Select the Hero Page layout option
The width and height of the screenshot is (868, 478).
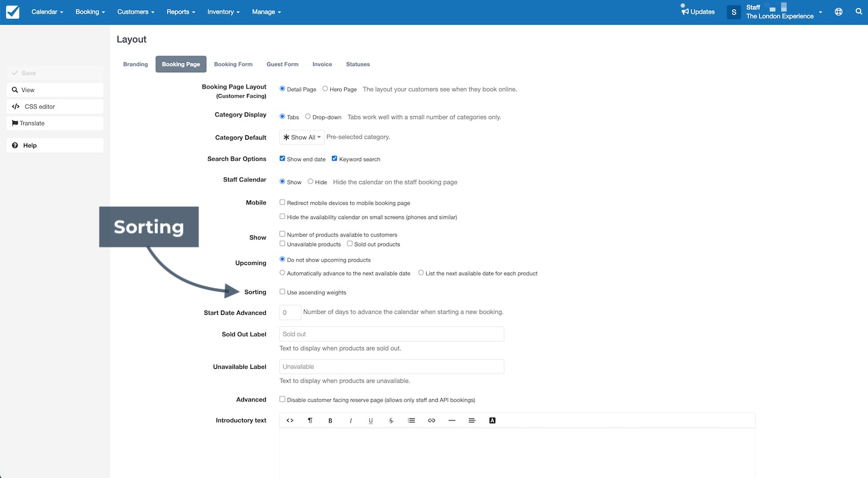pyautogui.click(x=325, y=89)
